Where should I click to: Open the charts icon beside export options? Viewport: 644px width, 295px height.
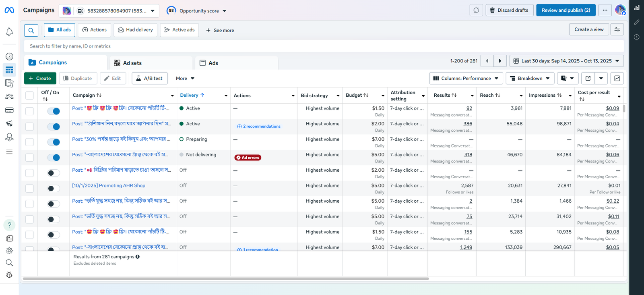[x=617, y=78]
